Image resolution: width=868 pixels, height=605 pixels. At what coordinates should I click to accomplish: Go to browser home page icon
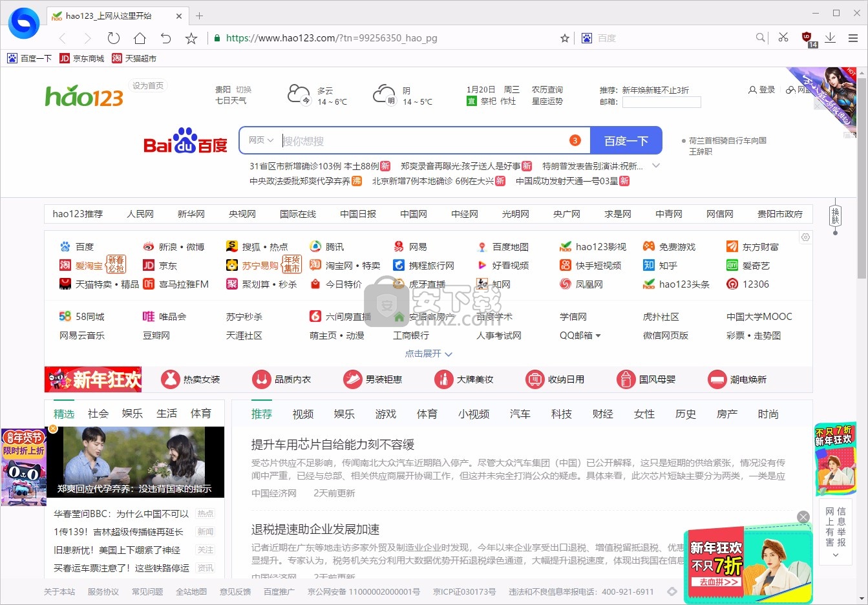pyautogui.click(x=140, y=38)
